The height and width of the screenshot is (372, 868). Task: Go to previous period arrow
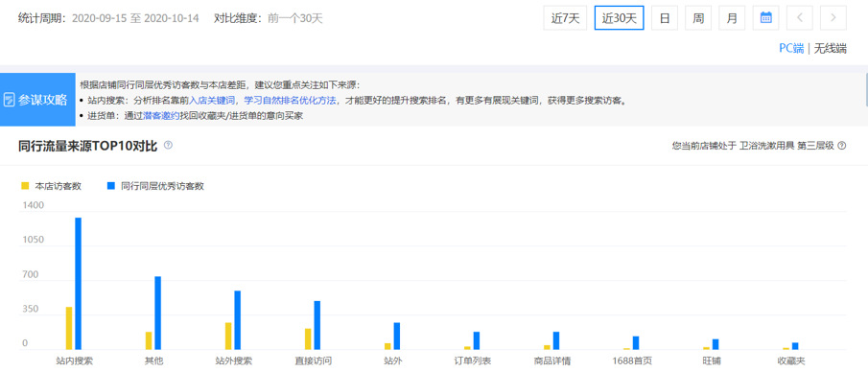point(799,17)
